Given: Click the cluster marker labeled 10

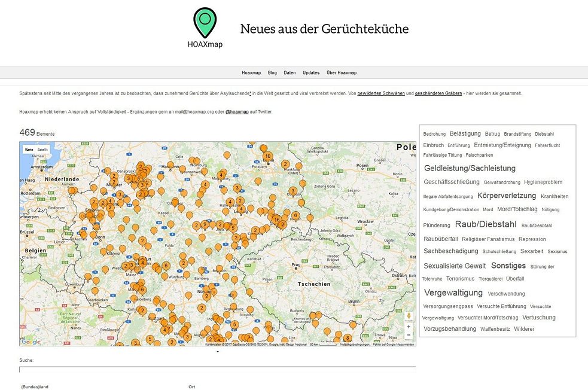Looking at the screenshot, I should click(267, 156).
